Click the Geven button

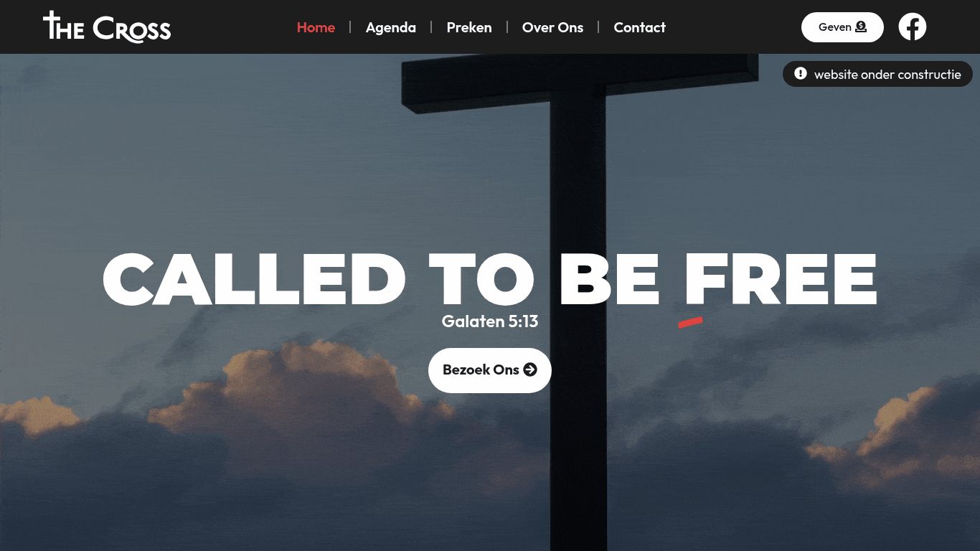point(842,27)
